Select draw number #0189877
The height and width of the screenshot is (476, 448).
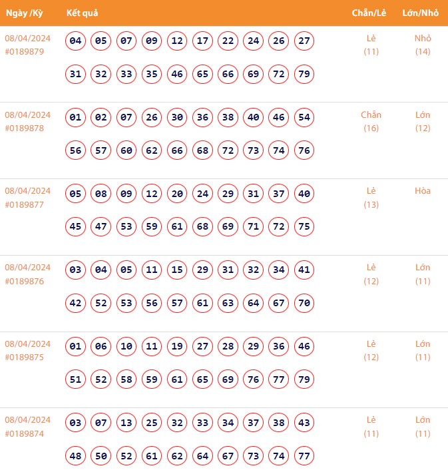(x=25, y=204)
